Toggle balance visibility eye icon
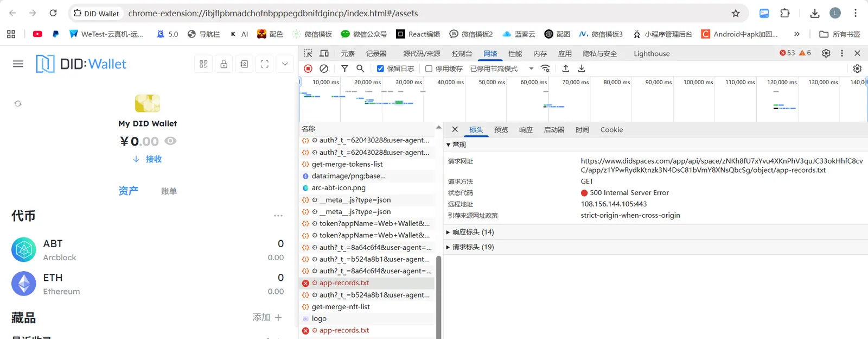Image resolution: width=868 pixels, height=339 pixels. (170, 141)
